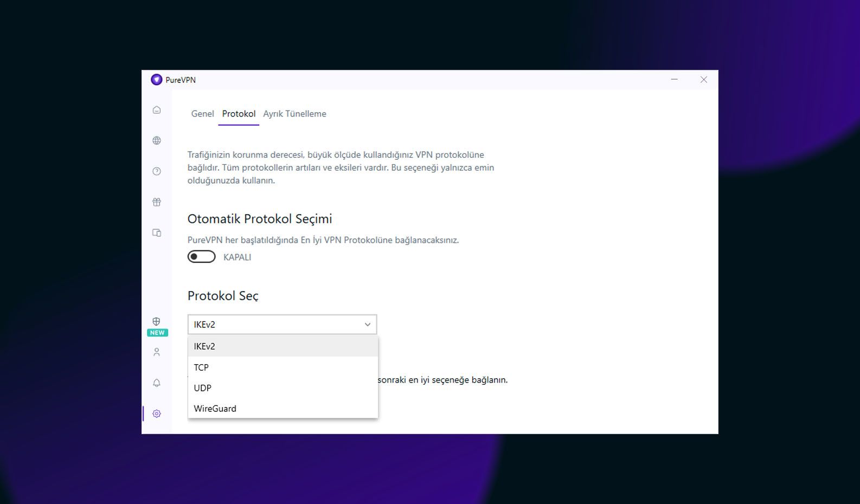Click the Otomatik Protokol Seçimi heading
This screenshot has height=504, width=860.
tap(260, 219)
